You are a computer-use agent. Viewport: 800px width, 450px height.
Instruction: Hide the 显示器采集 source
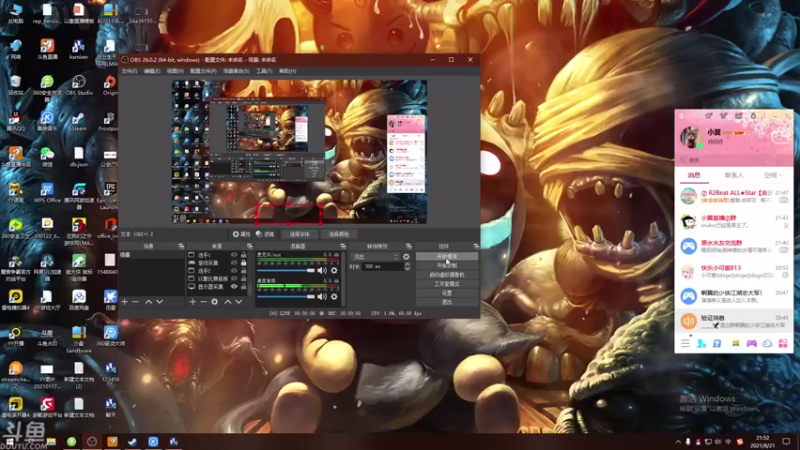pyautogui.click(x=234, y=287)
